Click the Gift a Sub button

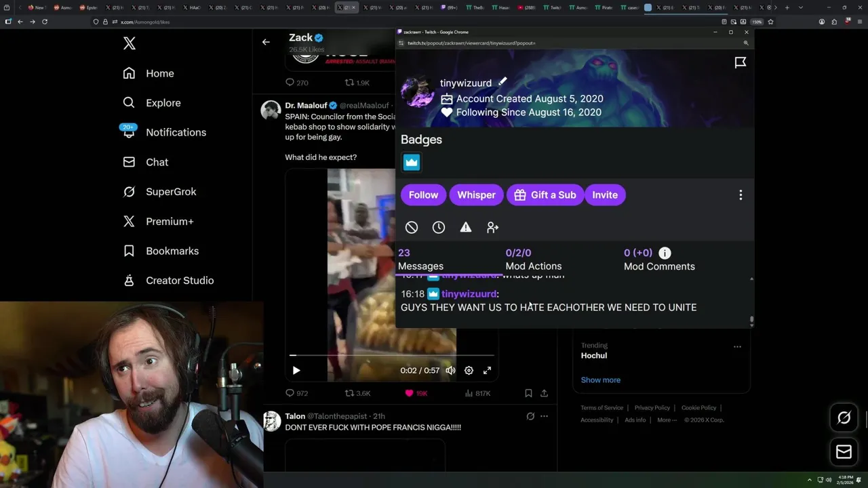pos(545,195)
